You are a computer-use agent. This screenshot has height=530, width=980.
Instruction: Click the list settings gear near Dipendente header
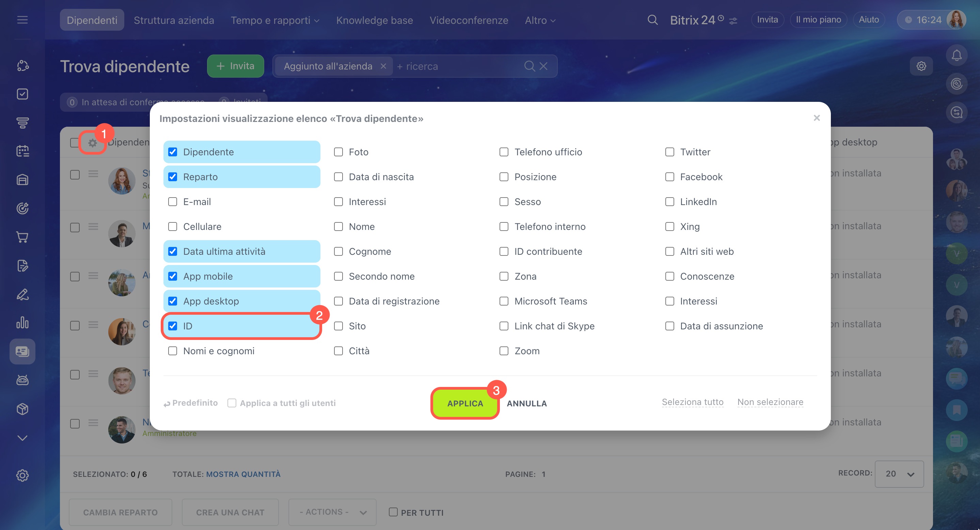click(92, 143)
